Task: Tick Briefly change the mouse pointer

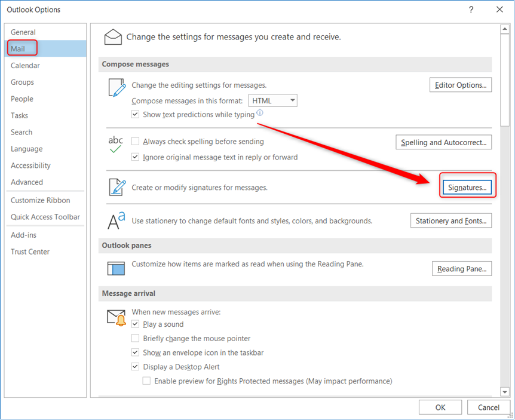Action: coord(135,338)
